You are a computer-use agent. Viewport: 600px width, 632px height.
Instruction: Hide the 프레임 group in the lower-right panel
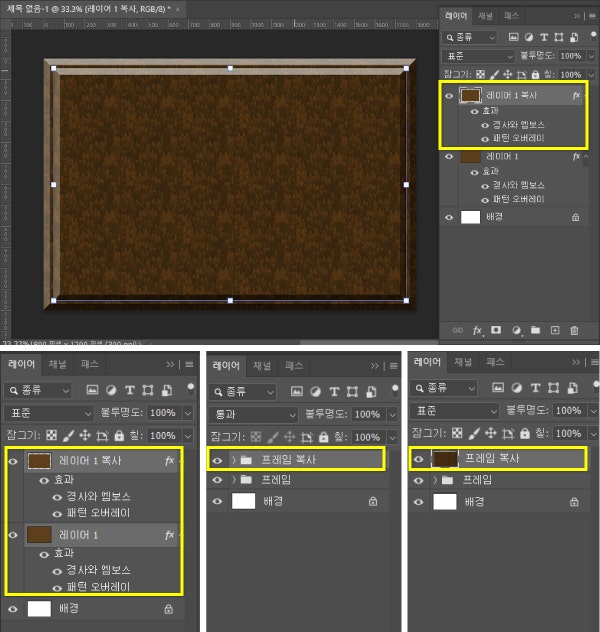[419, 480]
